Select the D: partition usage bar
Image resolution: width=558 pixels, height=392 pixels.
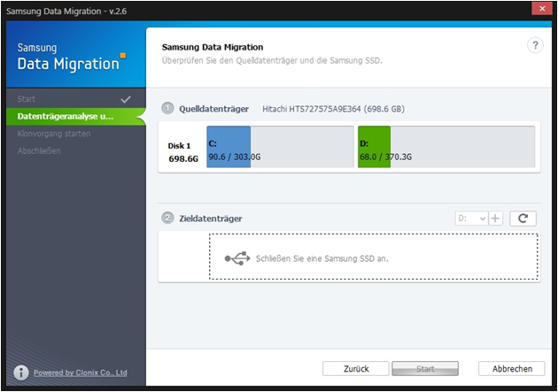coord(446,146)
